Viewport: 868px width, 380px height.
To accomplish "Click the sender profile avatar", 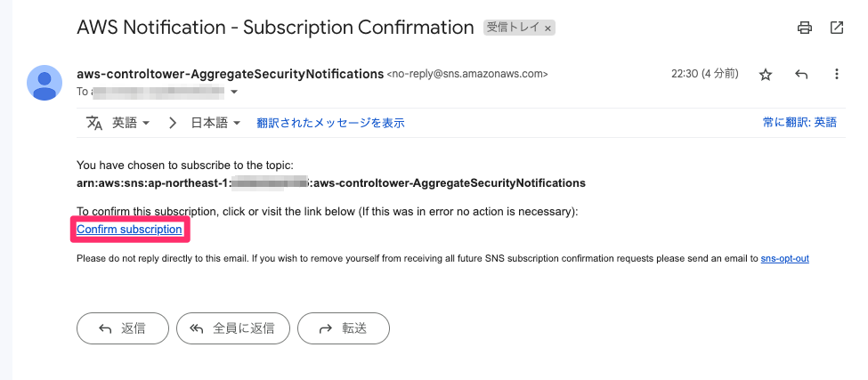I will (x=45, y=83).
